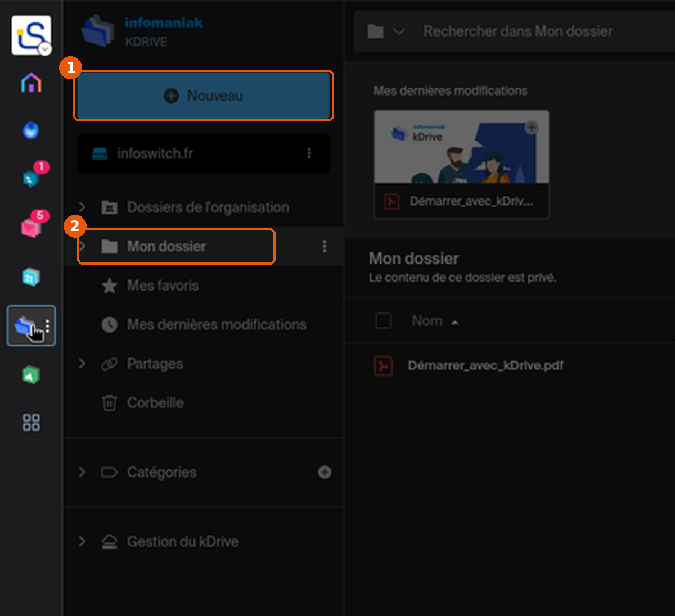This screenshot has width=675, height=616.
Task: Open the Corbeille trash
Action: (x=155, y=403)
